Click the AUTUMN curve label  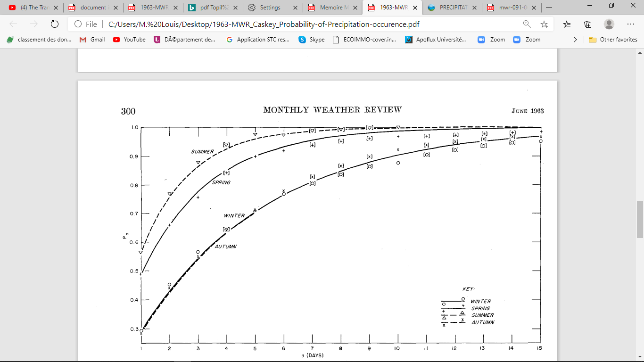coord(226,247)
